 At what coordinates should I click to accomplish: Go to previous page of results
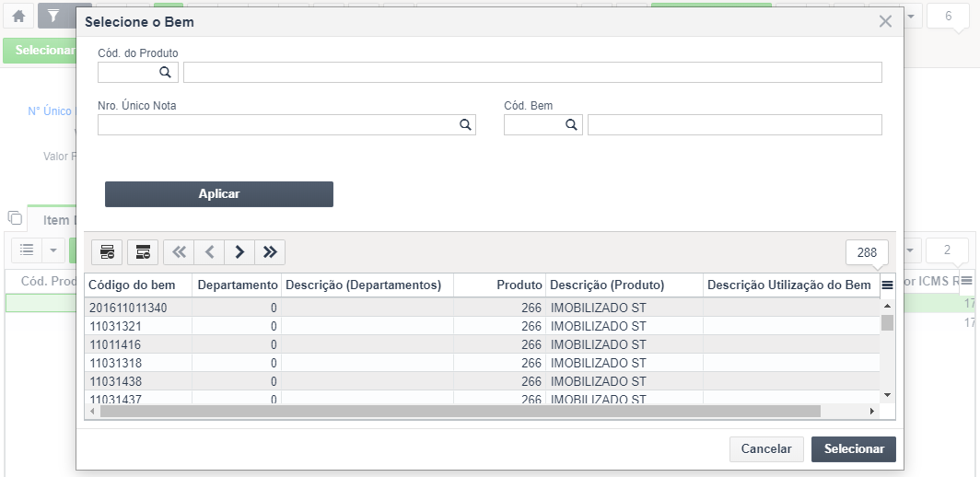coord(209,252)
